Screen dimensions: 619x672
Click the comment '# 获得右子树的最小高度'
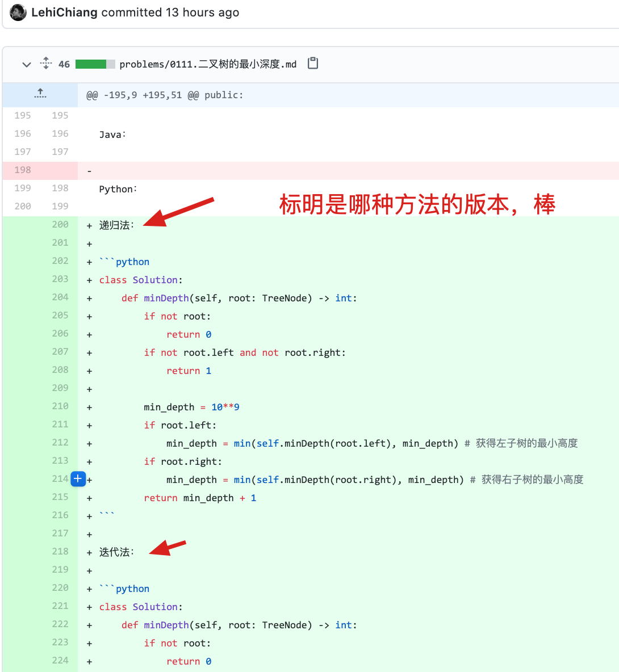tap(527, 480)
